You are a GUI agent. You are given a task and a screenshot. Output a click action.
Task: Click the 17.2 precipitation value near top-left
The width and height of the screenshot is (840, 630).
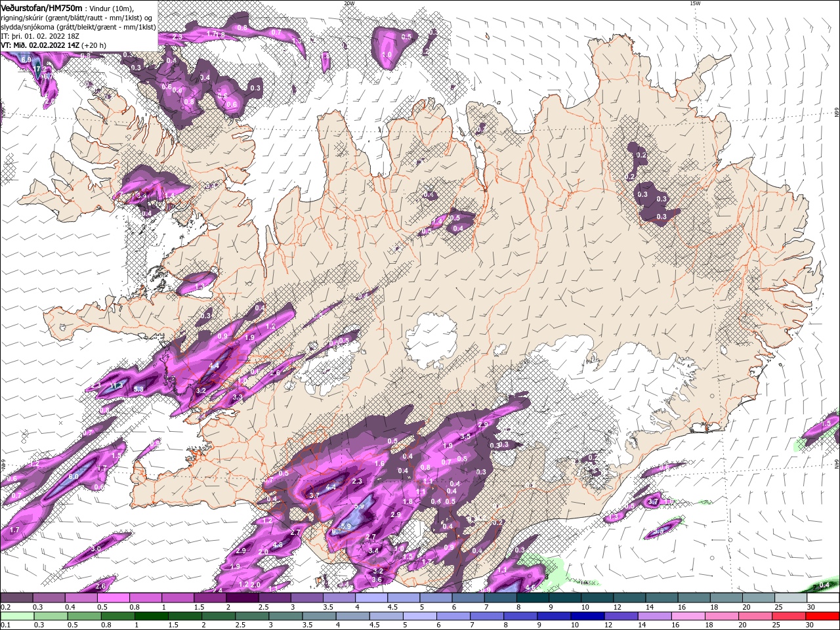point(39,68)
